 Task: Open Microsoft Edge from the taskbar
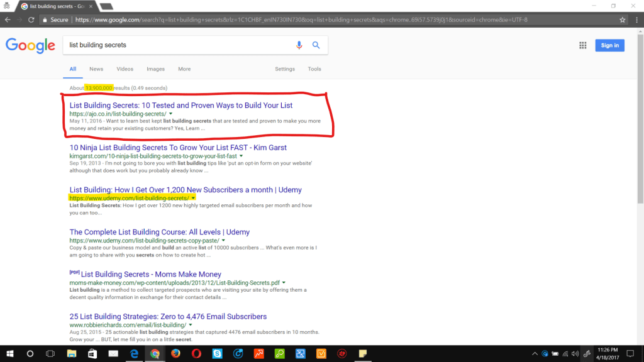134,354
